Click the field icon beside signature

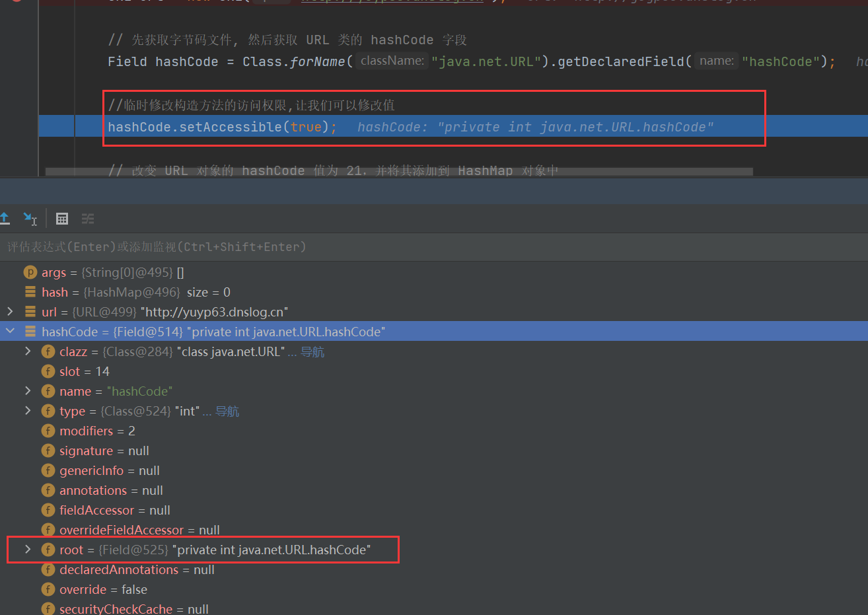[x=48, y=451]
